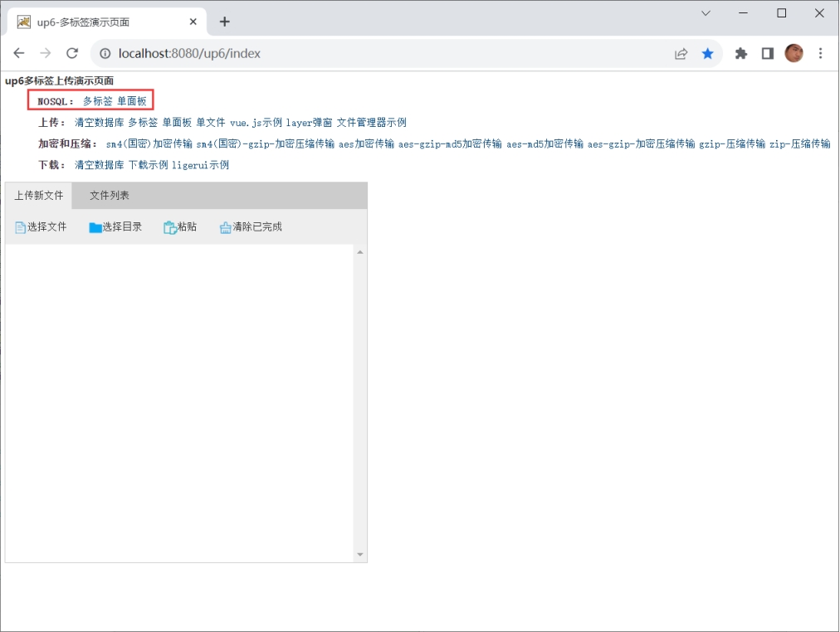This screenshot has height=632, width=840.
Task: Expand the tab search chevron
Action: coord(706,13)
